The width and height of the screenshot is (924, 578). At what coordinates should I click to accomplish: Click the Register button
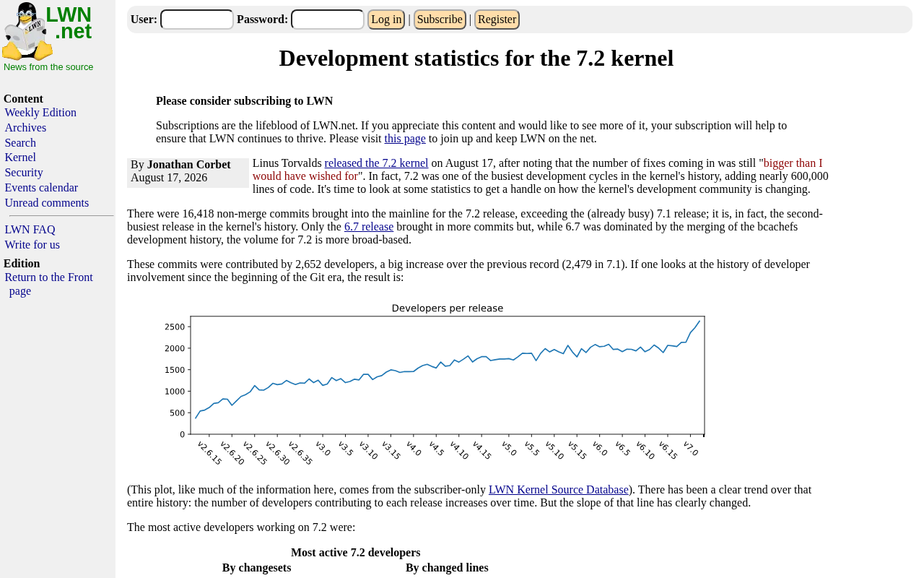(x=497, y=20)
